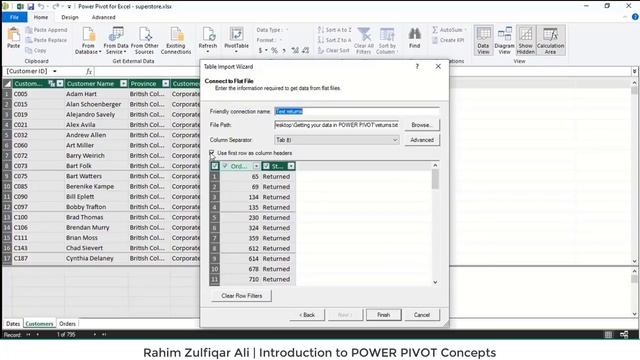This screenshot has width=640, height=360.
Task: Uncheck the St... column checkbox
Action: click(266, 166)
